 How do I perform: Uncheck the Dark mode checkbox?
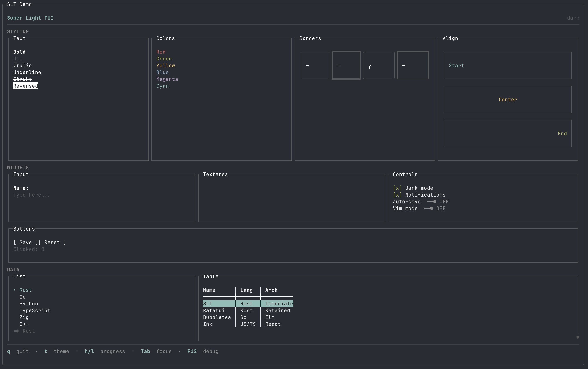[397, 188]
